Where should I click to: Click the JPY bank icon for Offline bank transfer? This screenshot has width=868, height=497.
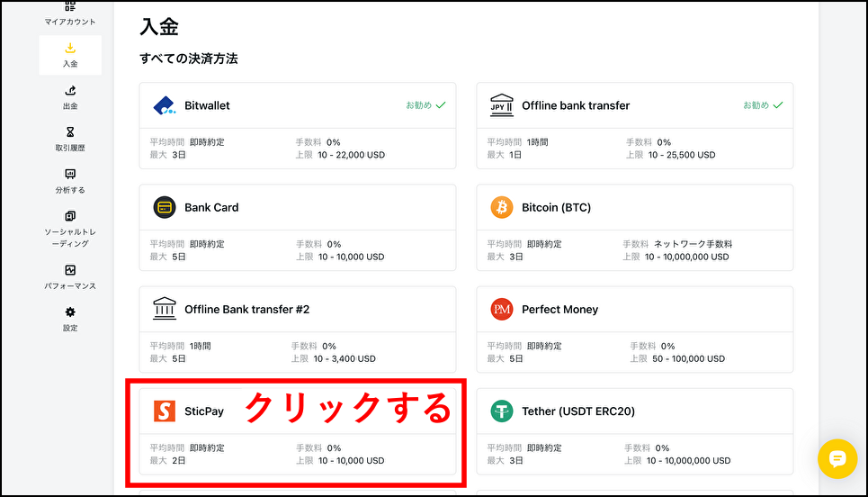502,105
